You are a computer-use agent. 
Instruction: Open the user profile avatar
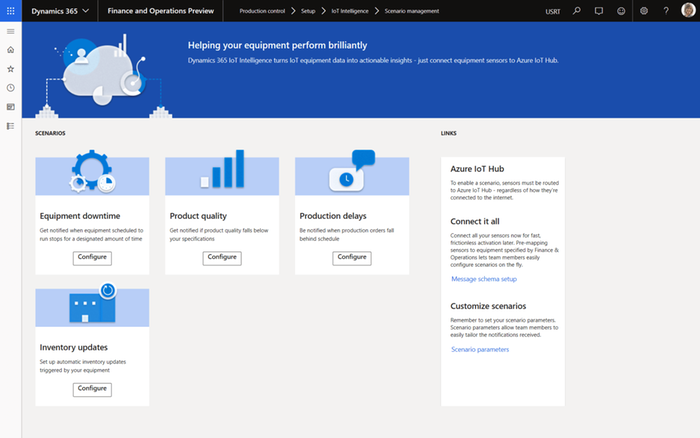coord(687,10)
